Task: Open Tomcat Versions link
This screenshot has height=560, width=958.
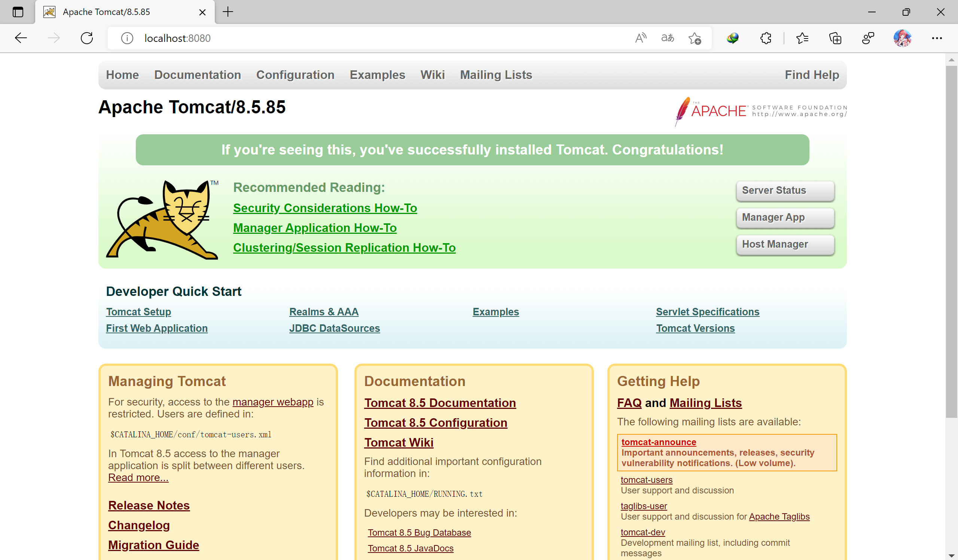Action: pos(695,328)
